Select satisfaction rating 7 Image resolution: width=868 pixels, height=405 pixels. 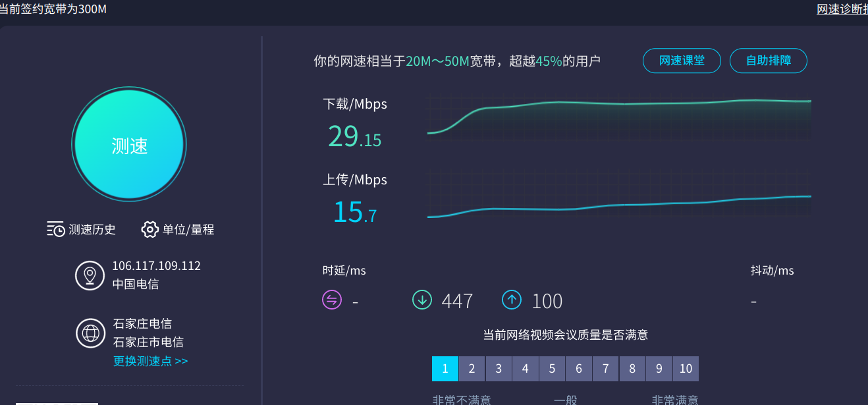(x=605, y=369)
